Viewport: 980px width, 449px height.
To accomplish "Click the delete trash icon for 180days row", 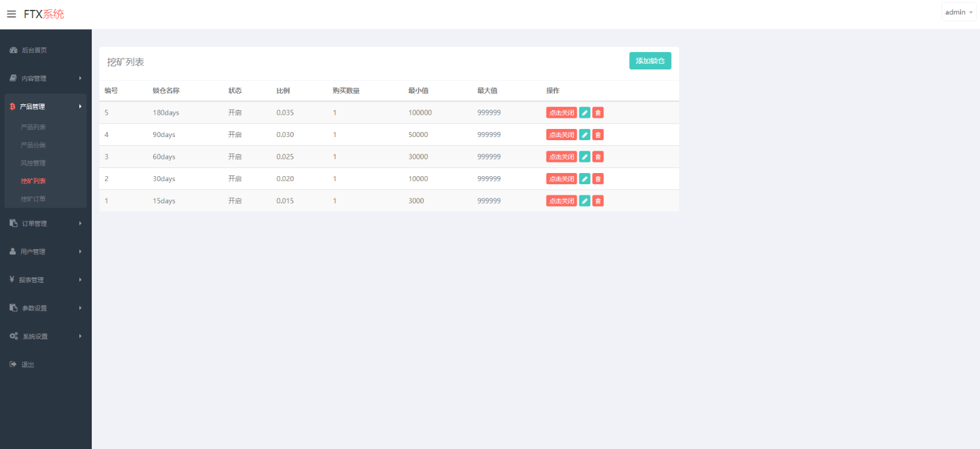I will pos(598,113).
